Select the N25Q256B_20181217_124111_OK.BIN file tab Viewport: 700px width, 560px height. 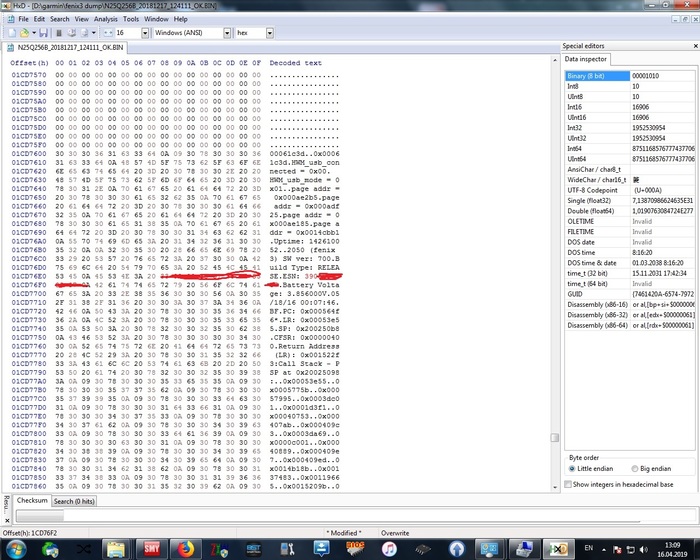pyautogui.click(x=65, y=47)
